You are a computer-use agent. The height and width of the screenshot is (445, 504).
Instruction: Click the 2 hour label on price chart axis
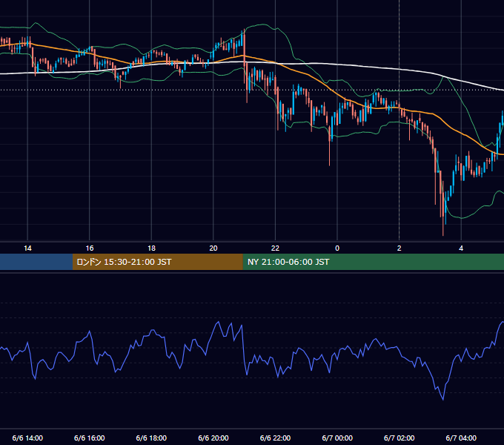click(399, 248)
